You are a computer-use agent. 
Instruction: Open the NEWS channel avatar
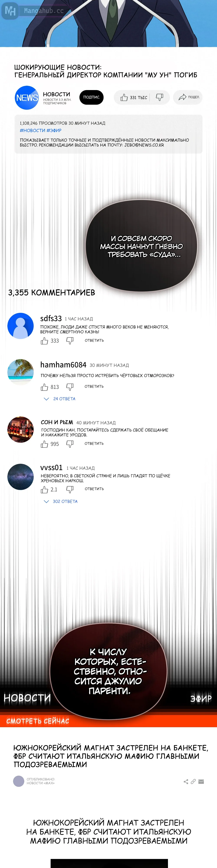pyautogui.click(x=27, y=97)
